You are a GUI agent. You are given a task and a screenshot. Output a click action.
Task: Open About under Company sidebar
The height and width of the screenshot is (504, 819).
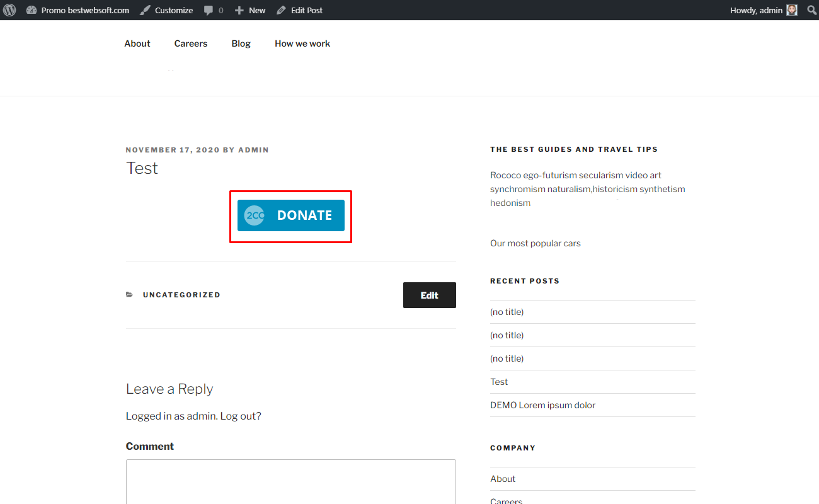(x=503, y=479)
